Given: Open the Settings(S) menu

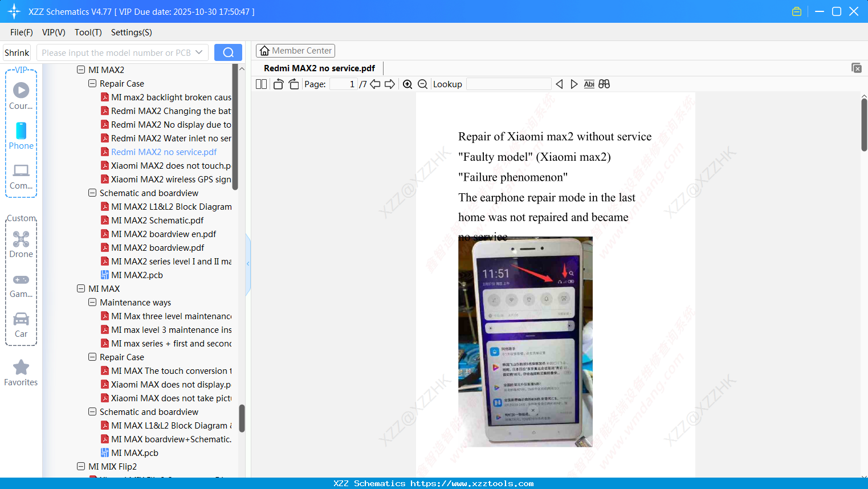Looking at the screenshot, I should (x=132, y=32).
